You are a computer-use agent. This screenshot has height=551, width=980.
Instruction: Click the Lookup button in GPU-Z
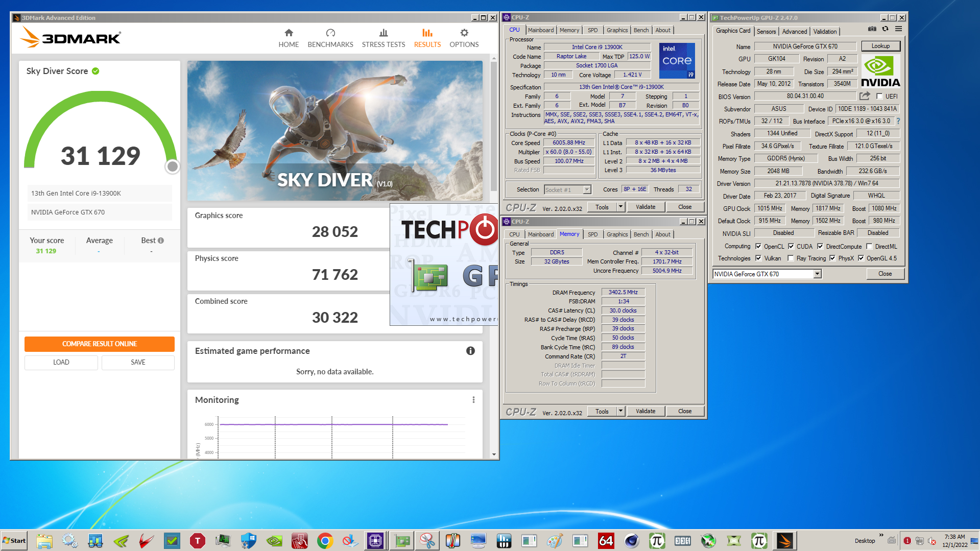click(880, 46)
